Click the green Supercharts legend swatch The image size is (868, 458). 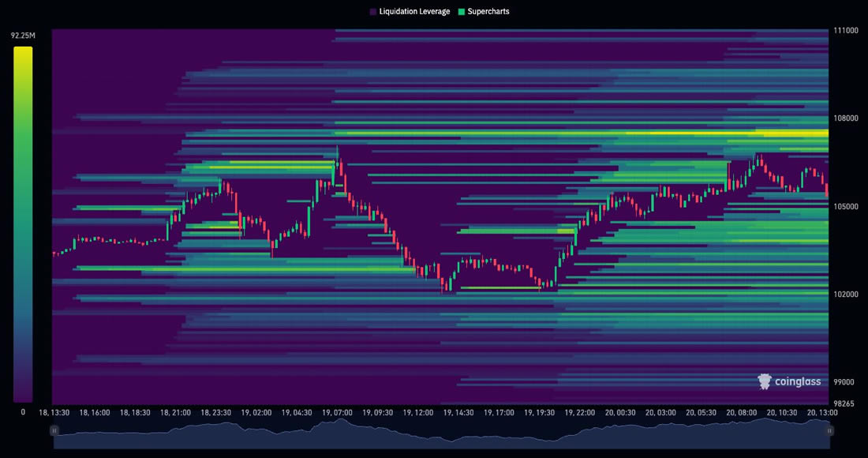[462, 12]
